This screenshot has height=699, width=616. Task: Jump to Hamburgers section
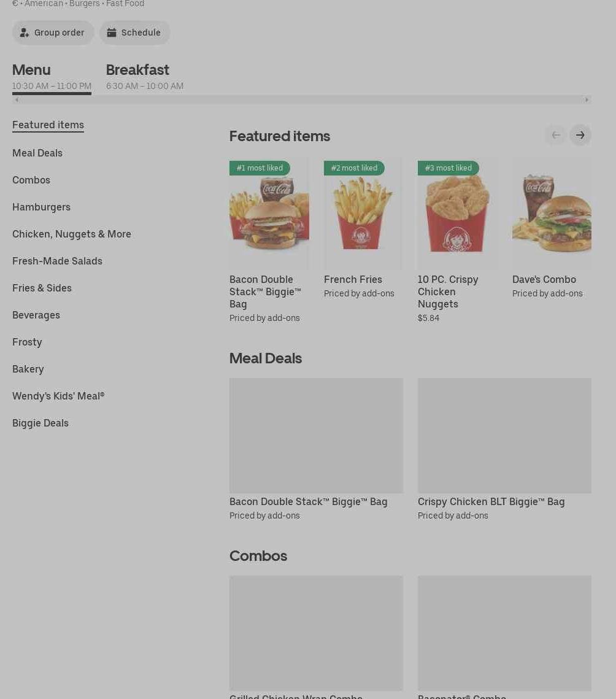tap(42, 207)
